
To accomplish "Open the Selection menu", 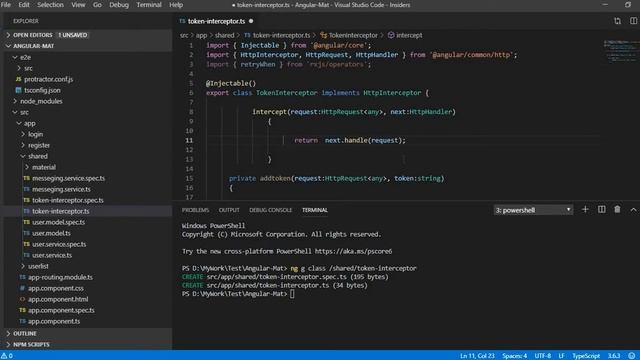I will pos(51,5).
